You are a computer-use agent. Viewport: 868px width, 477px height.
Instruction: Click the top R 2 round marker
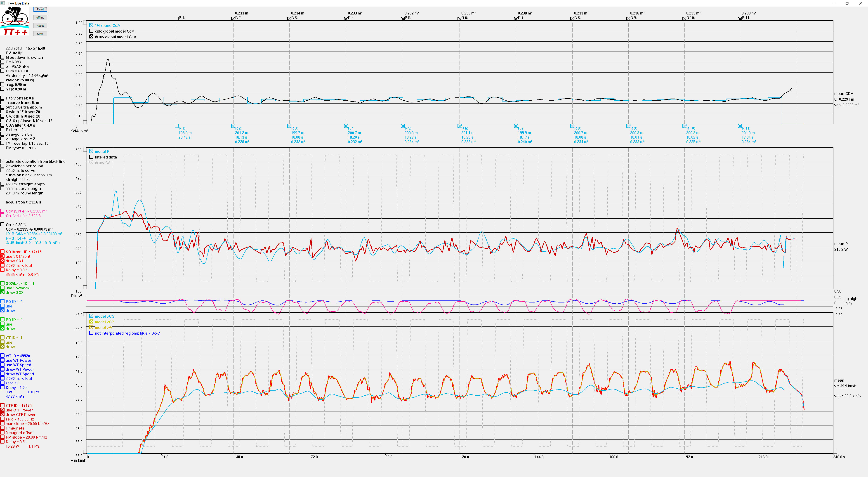pyautogui.click(x=233, y=19)
